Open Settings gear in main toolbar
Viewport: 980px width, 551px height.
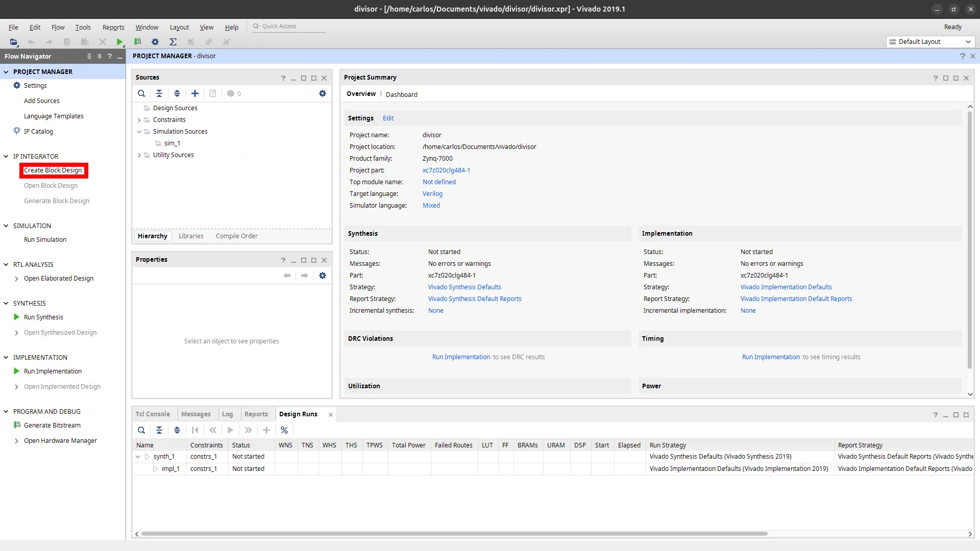[x=155, y=42]
